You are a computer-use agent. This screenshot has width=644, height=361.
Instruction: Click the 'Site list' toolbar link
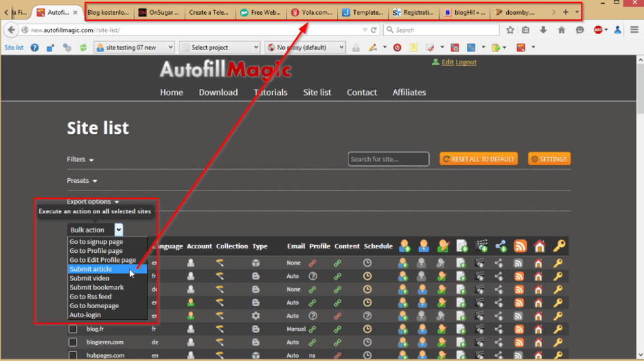[14, 48]
